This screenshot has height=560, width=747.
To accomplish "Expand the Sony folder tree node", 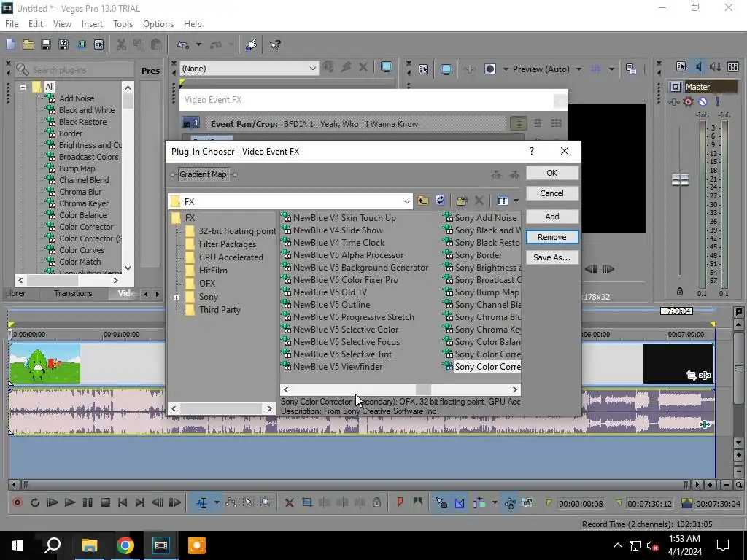I will click(x=177, y=297).
